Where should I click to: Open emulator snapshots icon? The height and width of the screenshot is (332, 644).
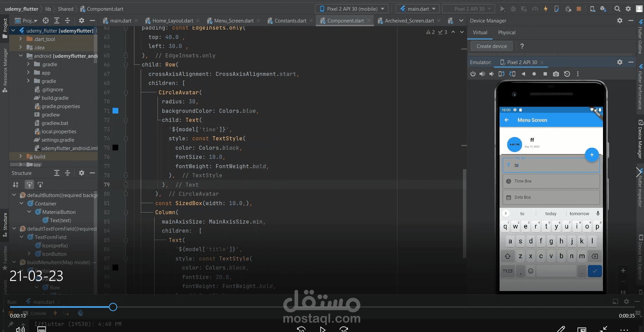pos(567,74)
